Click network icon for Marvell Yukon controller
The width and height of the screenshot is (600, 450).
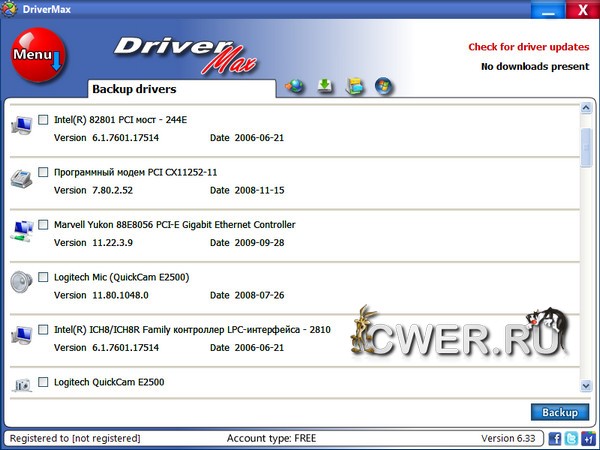[x=22, y=231]
